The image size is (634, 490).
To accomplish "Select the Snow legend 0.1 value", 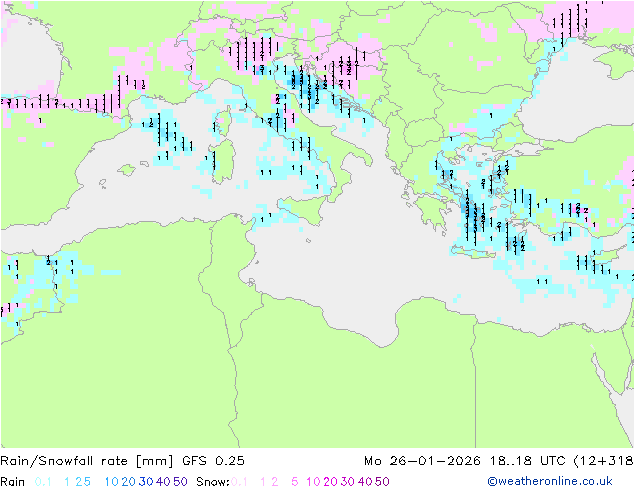I will coord(239,482).
